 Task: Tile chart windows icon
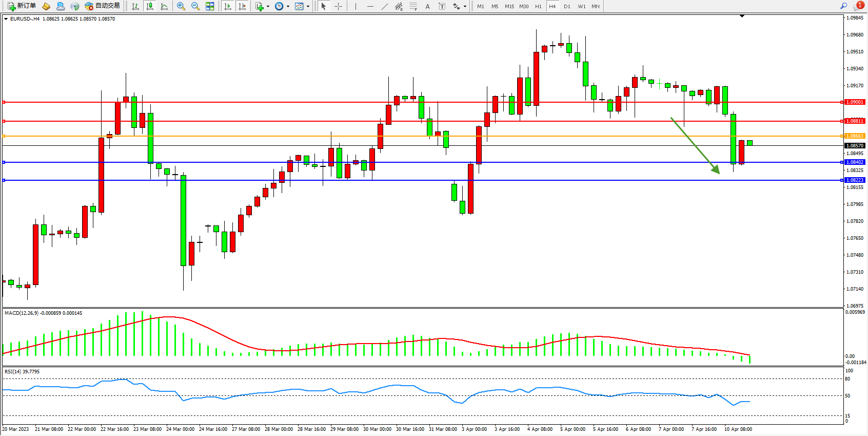[x=210, y=6]
